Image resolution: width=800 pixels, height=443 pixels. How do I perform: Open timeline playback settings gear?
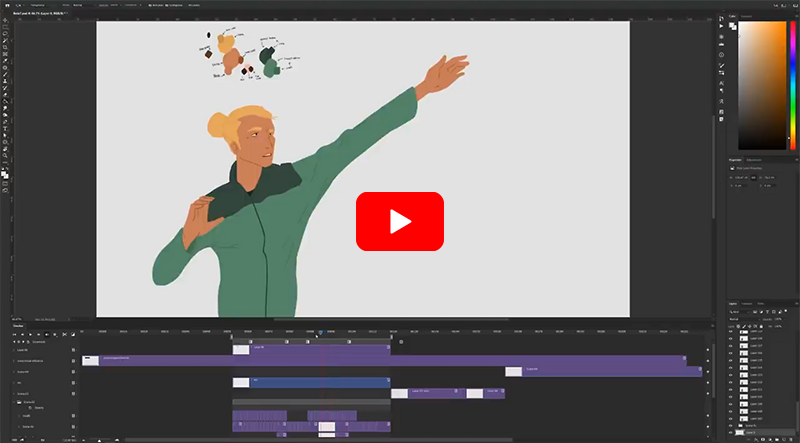point(55,334)
